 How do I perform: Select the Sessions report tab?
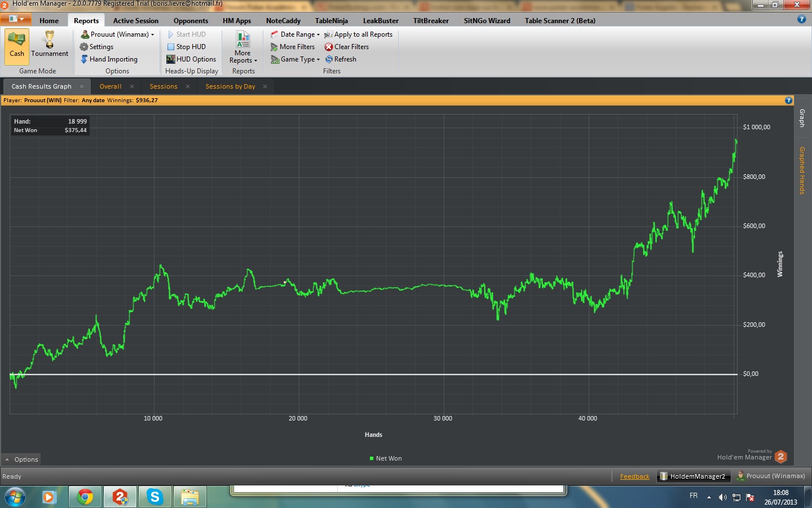[x=164, y=86]
